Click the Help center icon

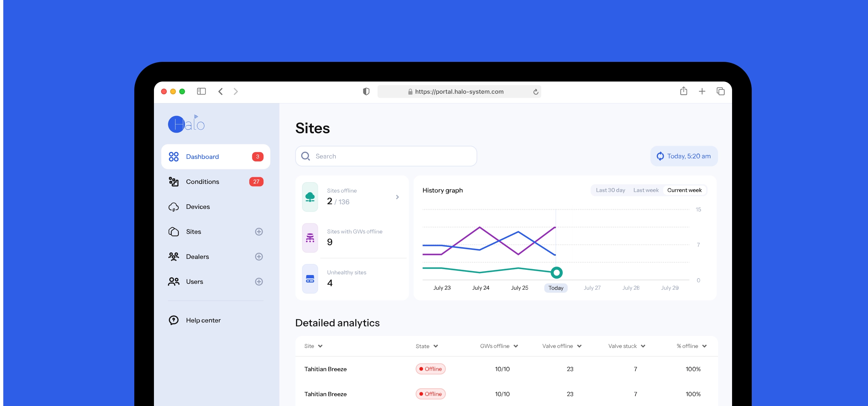point(174,320)
